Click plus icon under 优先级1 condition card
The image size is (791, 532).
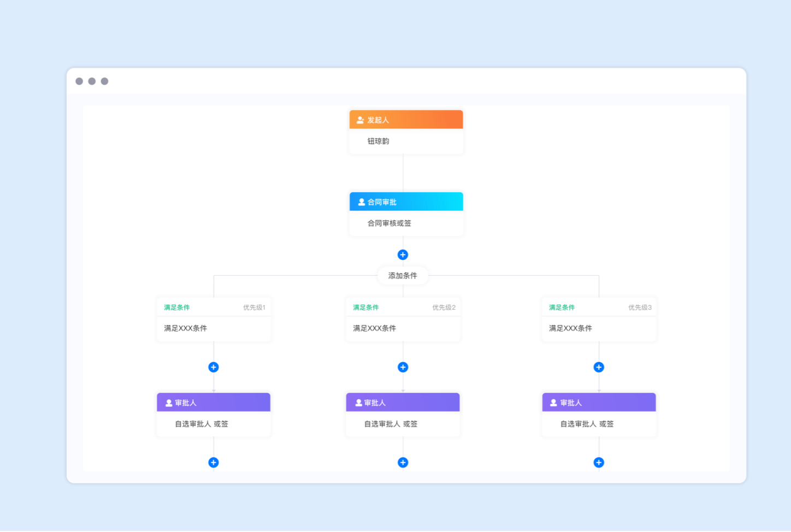click(214, 367)
